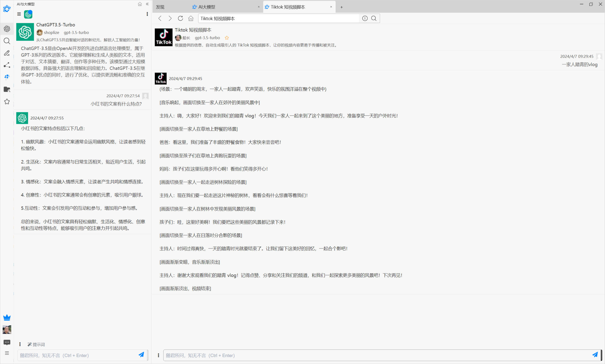Collapse the left chat panel with double chevron
Viewport: 605px width, 364px height.
click(147, 4)
